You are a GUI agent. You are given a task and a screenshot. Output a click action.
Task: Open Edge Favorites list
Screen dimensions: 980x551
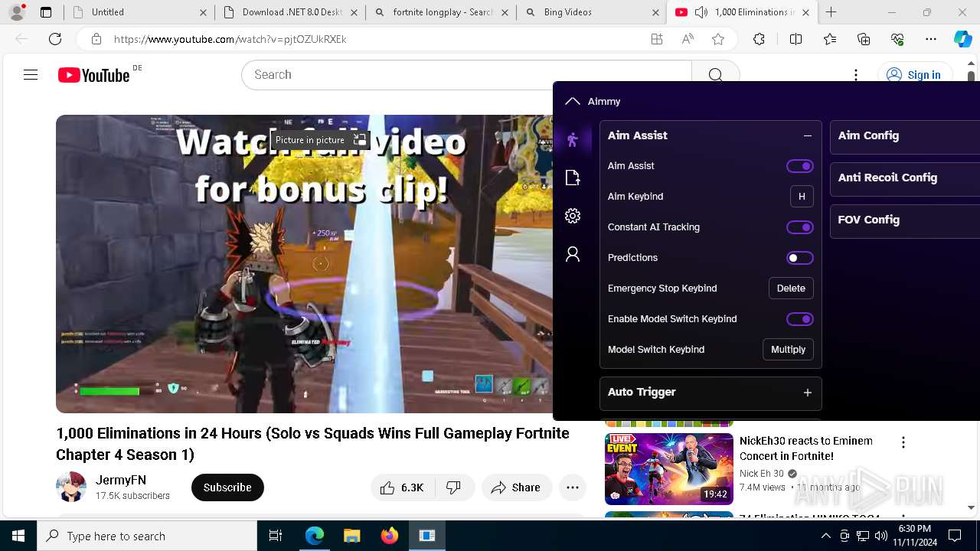tap(830, 39)
